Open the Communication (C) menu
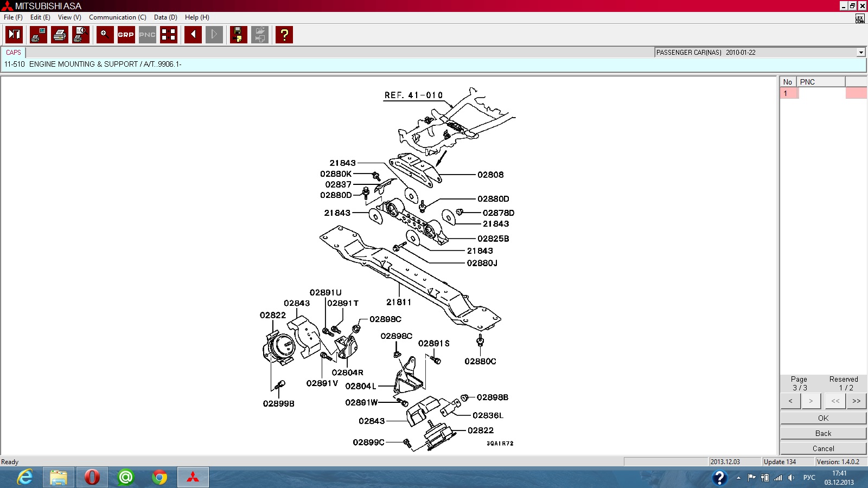This screenshot has height=488, width=868. click(117, 17)
